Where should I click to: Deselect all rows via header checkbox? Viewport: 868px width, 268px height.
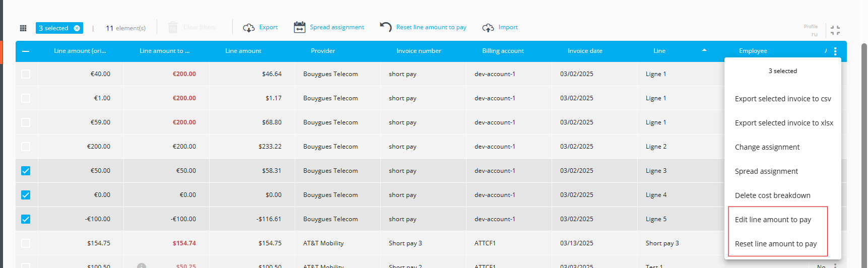(x=26, y=51)
